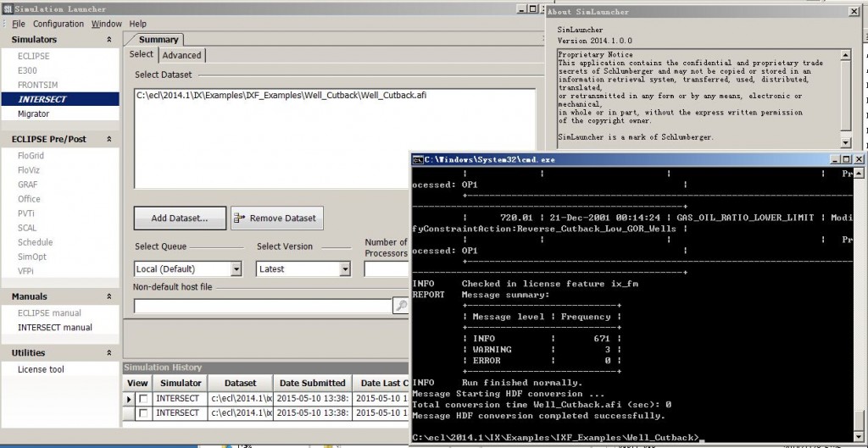
Task: Click scroll up arrow in About SimLauncher notice
Action: click(845, 55)
